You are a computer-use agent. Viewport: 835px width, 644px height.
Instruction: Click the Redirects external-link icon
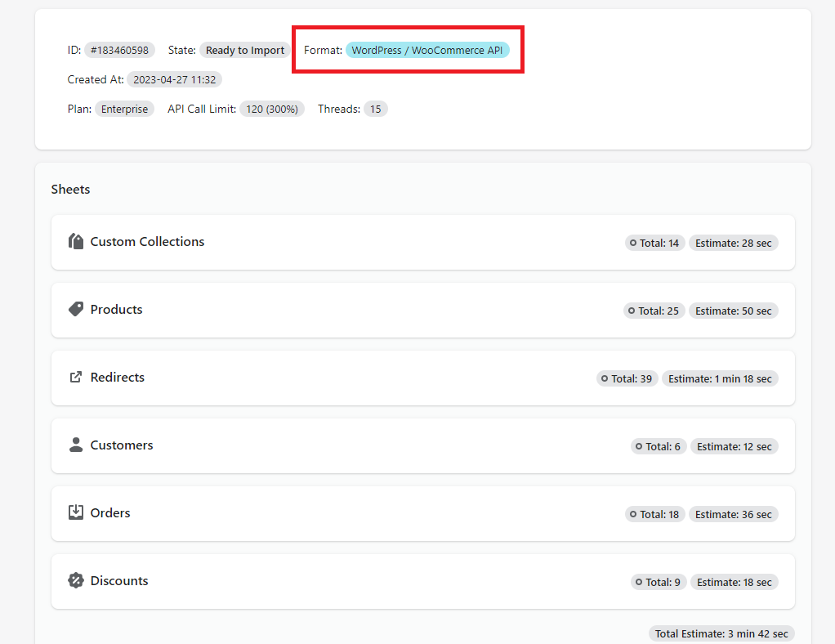(76, 377)
